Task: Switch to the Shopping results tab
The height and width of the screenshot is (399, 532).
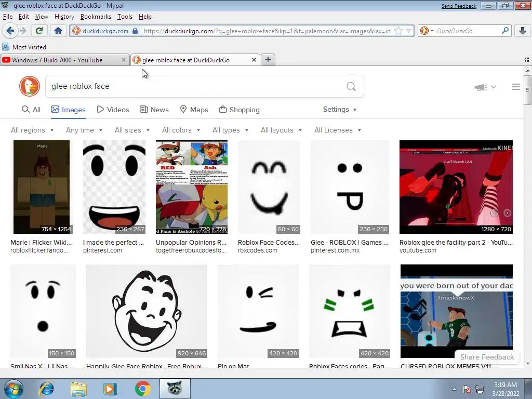Action: (239, 110)
